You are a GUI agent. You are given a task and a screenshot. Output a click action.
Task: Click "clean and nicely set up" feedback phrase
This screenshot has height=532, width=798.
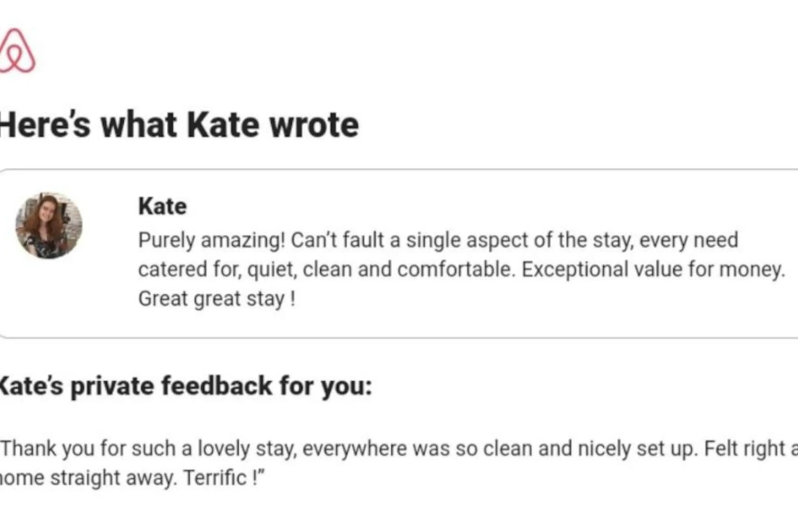(x=590, y=448)
